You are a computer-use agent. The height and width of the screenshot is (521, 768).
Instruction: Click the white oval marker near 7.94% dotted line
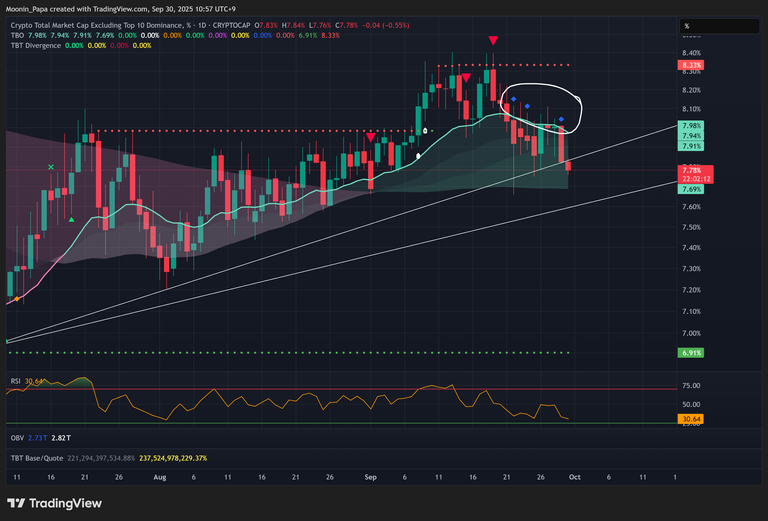425,131
